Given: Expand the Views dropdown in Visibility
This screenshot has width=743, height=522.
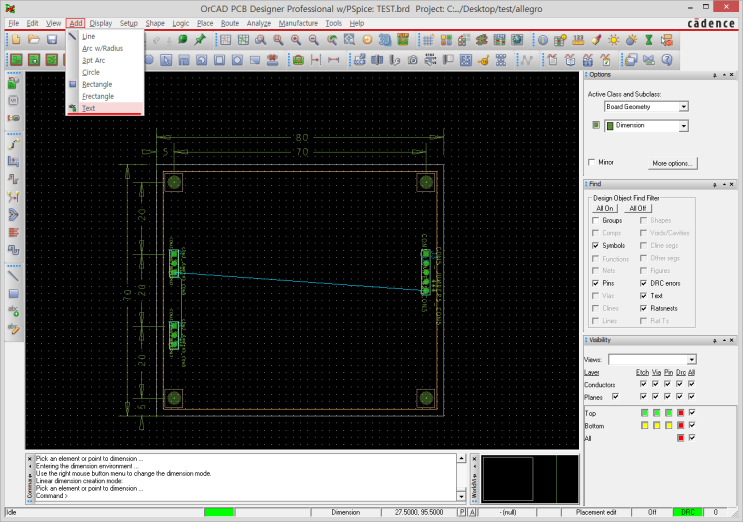Looking at the screenshot, I should (690, 359).
